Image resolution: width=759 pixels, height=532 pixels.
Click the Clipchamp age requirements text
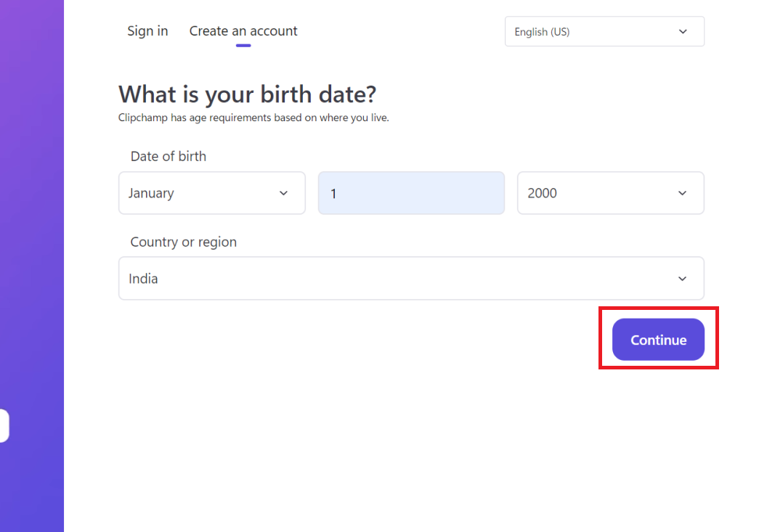click(x=253, y=118)
